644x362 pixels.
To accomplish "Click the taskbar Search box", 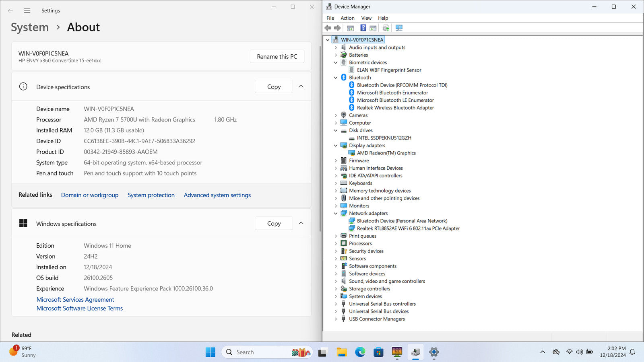I will [x=266, y=352].
